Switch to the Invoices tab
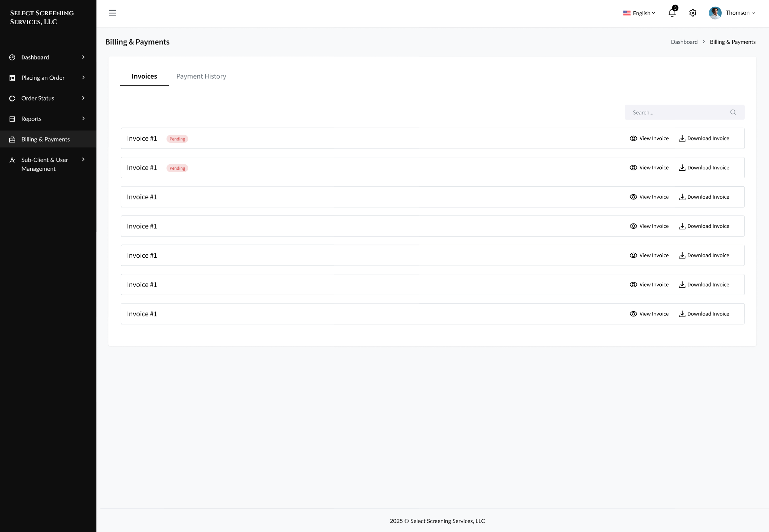This screenshot has width=769, height=532. 145,76
